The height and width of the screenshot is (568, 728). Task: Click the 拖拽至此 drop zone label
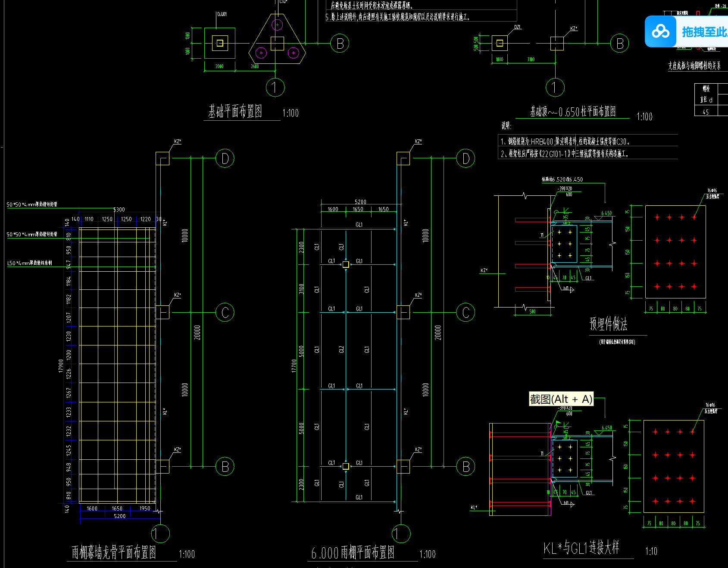(x=704, y=32)
